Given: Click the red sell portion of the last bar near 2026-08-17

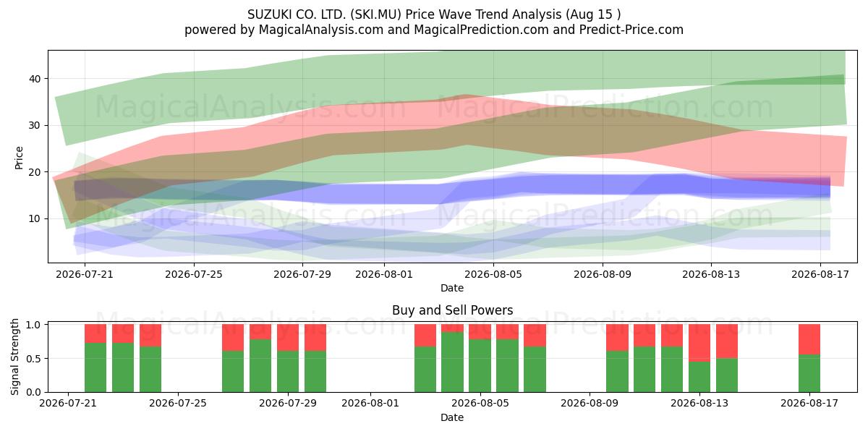Looking at the screenshot, I should tap(809, 339).
